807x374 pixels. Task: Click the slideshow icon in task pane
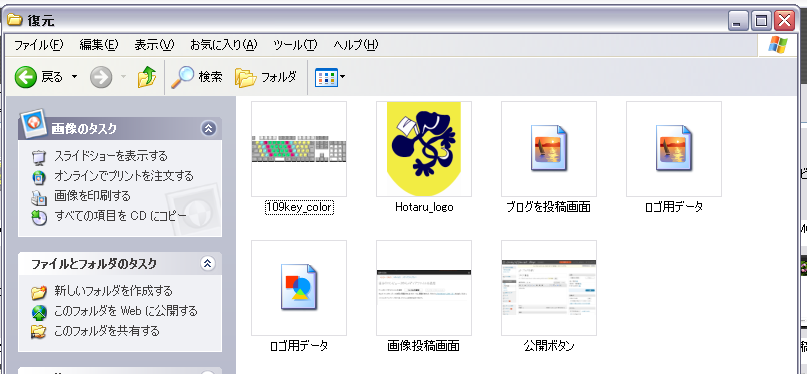click(39, 157)
